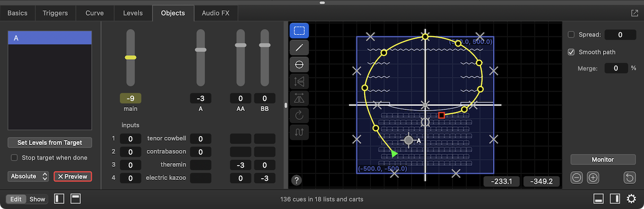
Task: Click the main level fader handle
Action: [130, 57]
